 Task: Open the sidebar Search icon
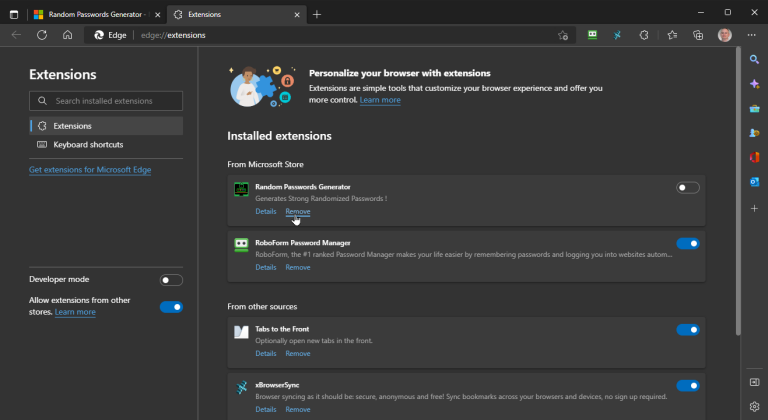coord(754,59)
